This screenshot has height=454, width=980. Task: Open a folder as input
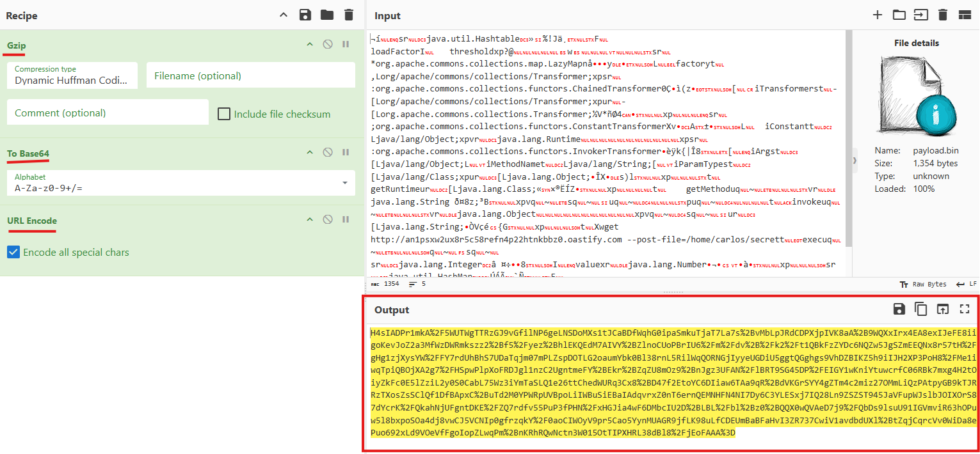pos(899,15)
